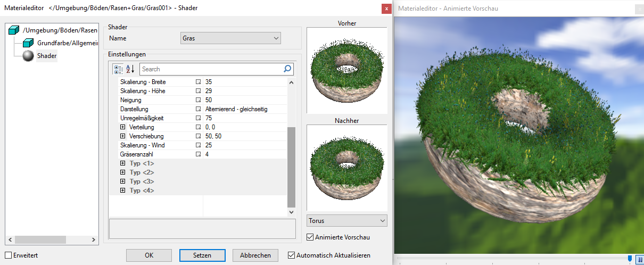
Task: Click the Neigung property label
Action: pos(131,100)
